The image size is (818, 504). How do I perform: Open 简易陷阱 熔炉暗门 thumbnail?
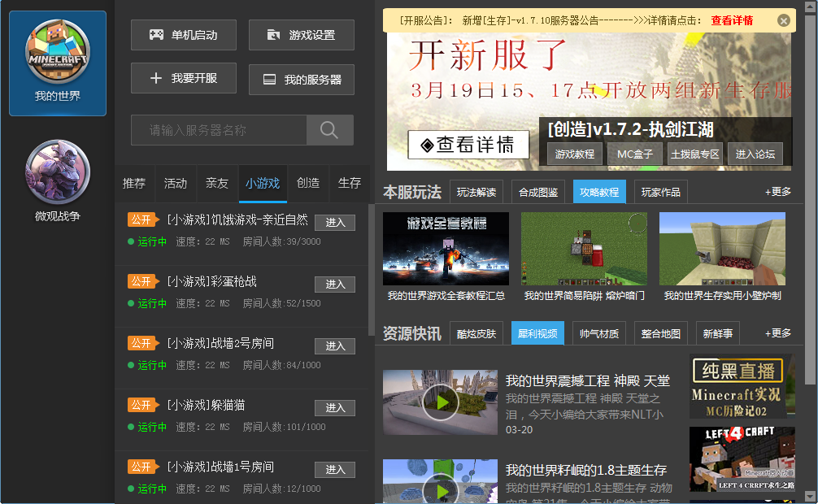(585, 249)
